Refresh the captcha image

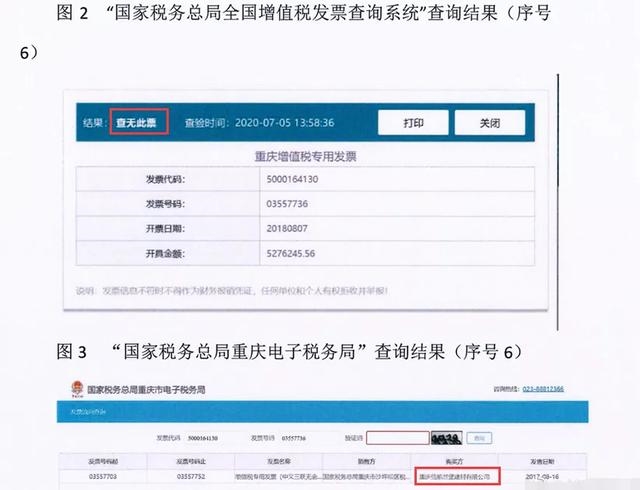(447, 438)
